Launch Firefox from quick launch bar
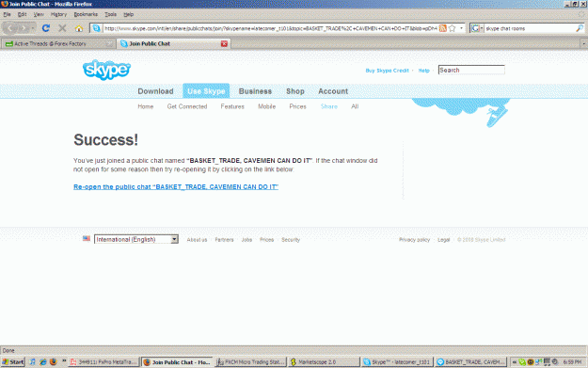588x368 pixels. (x=53, y=362)
